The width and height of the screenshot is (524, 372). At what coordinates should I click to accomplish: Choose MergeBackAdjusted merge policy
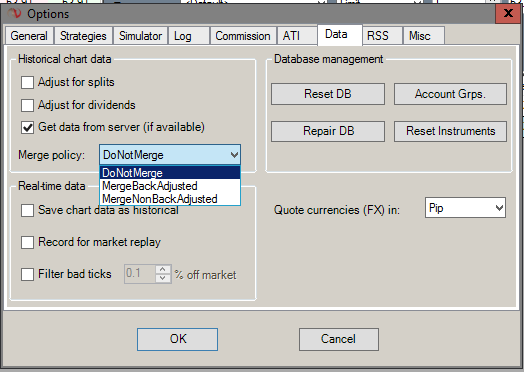(170, 186)
